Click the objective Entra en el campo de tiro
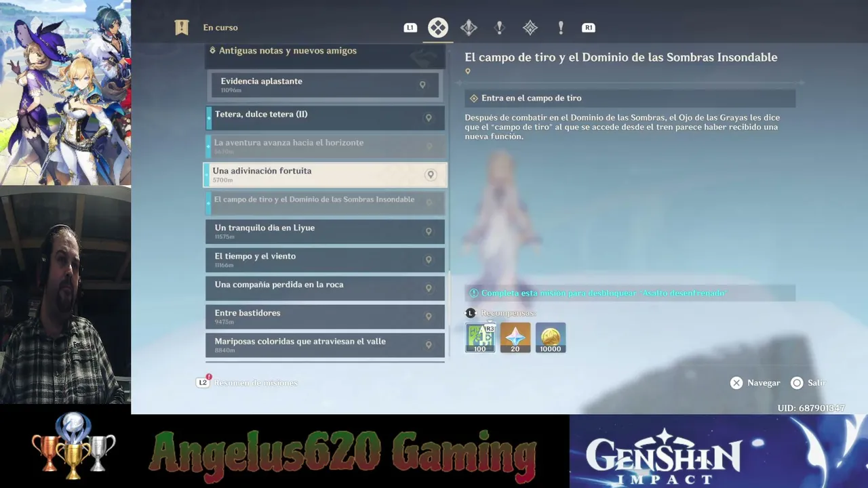The width and height of the screenshot is (868, 488). (630, 98)
